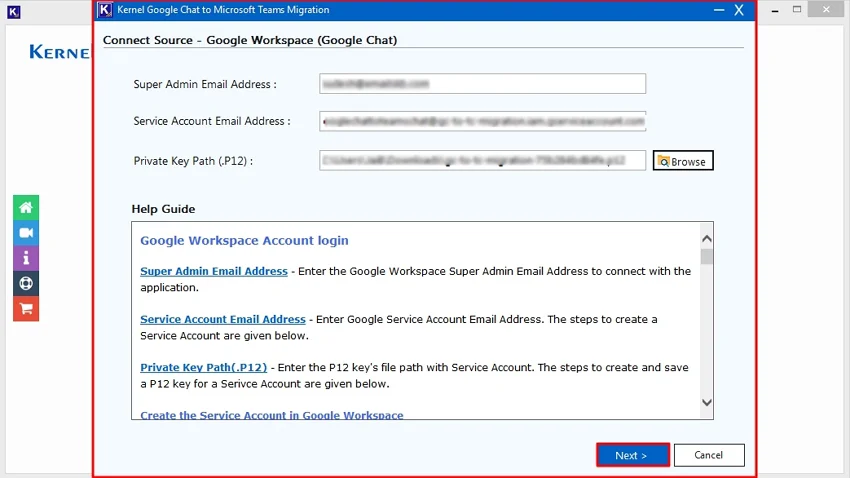850x478 pixels.
Task: Open Service Account Email Address help link
Action: pos(223,320)
